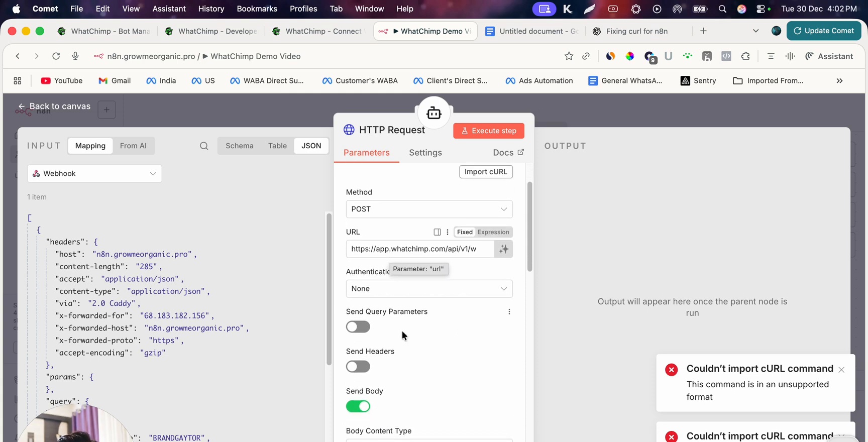
Task: Open the Method POST dropdown
Action: point(429,209)
